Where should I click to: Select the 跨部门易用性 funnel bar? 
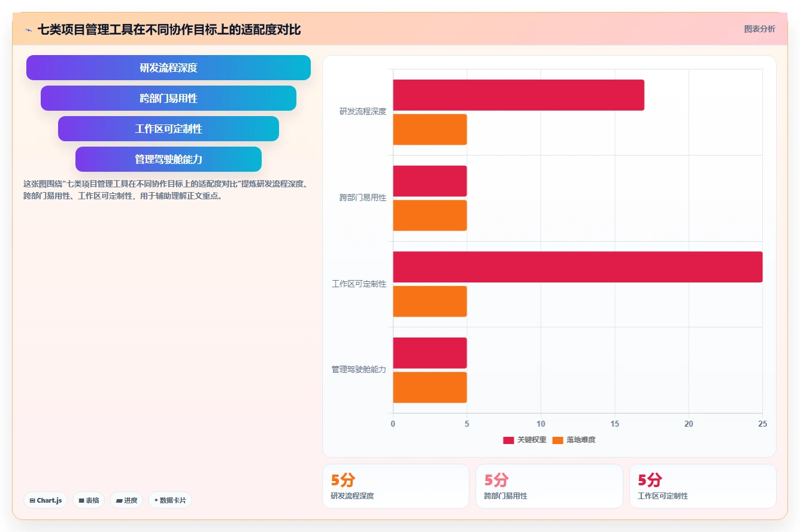pos(168,98)
